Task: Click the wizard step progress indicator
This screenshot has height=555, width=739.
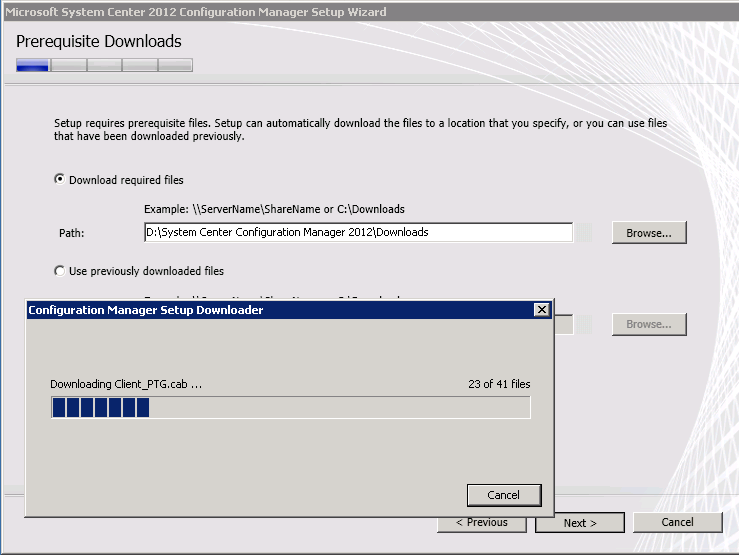Action: [104, 65]
